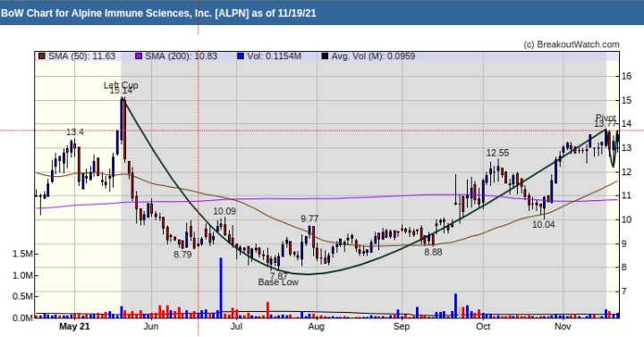
Task: Click the 10.09 price label
Action: tap(225, 211)
